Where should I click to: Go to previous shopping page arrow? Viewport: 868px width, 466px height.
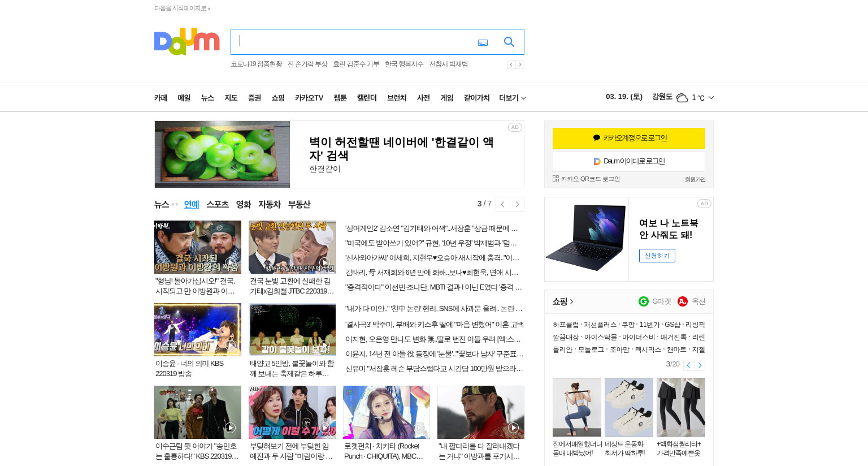(689, 365)
